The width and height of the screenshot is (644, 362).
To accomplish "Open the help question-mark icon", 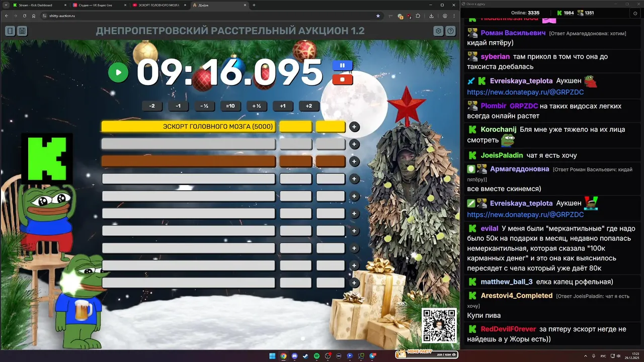I will tap(451, 31).
